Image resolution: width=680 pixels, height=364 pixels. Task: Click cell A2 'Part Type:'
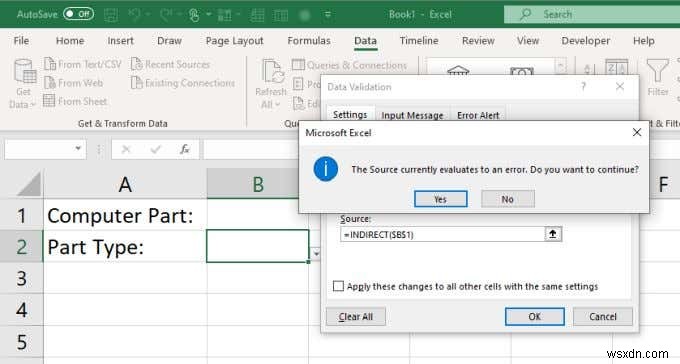pos(125,247)
